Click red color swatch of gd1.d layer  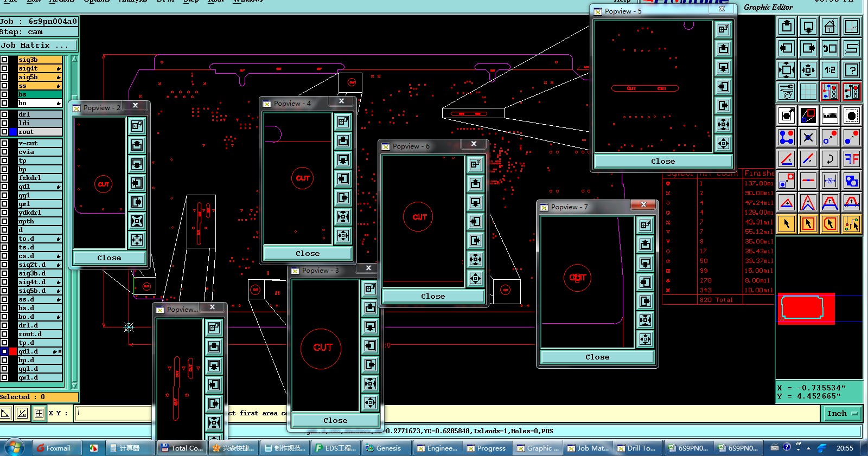(x=13, y=351)
